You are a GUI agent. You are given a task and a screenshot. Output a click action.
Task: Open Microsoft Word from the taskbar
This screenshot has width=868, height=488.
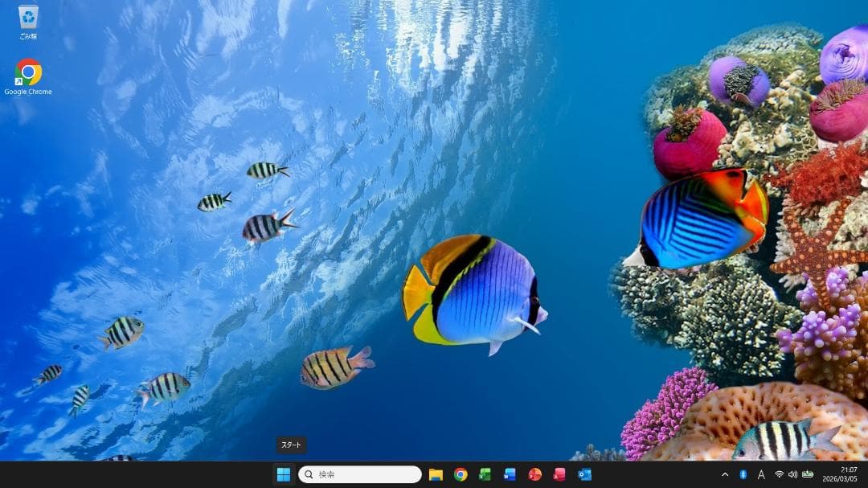510,474
